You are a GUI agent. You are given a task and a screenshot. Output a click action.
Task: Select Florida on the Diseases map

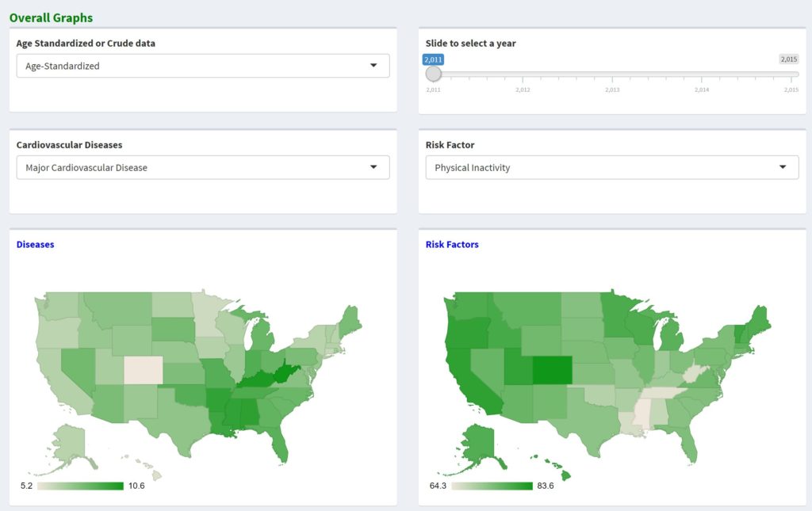coord(280,442)
